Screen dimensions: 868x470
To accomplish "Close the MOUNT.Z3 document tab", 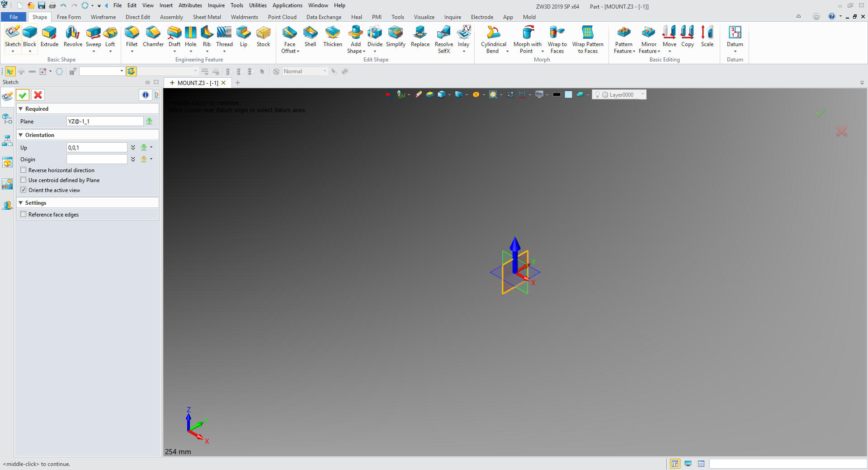I will [x=223, y=83].
